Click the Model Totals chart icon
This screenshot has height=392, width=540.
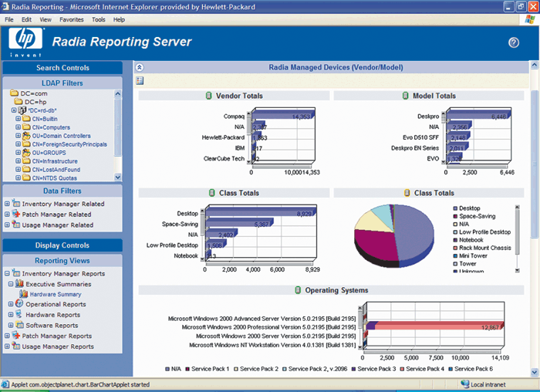click(406, 96)
